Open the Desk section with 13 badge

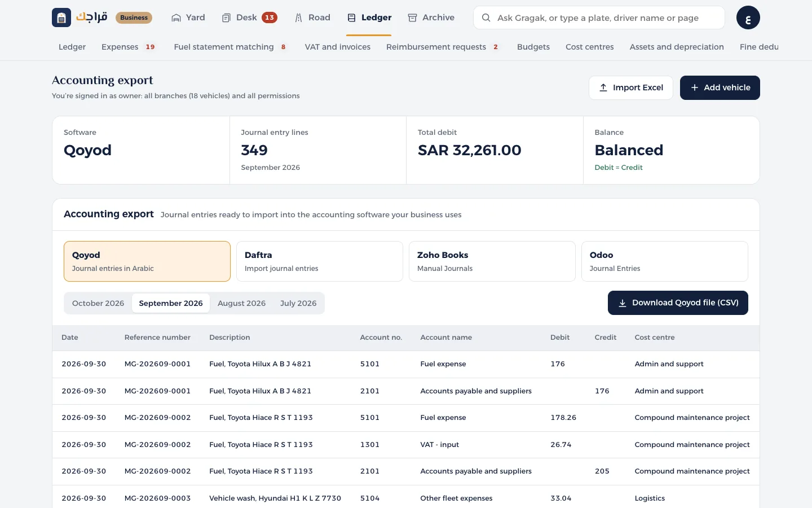[x=249, y=17]
